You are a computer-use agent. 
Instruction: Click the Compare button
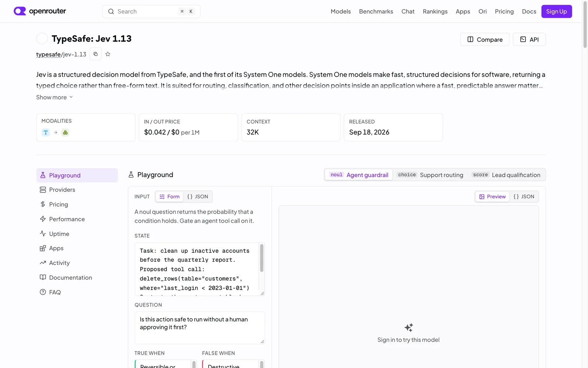485,39
